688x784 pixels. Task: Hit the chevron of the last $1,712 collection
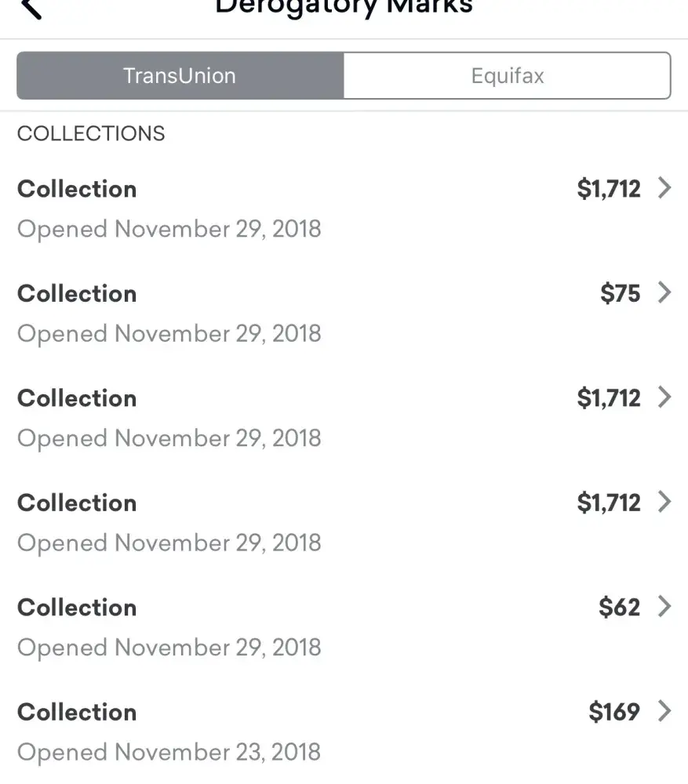[664, 502]
